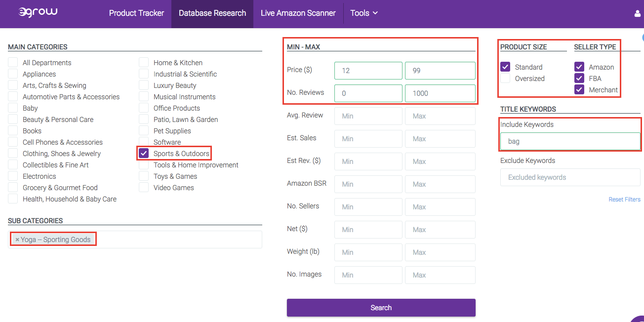The height and width of the screenshot is (322, 644).
Task: Check the Books category
Action: point(13,130)
